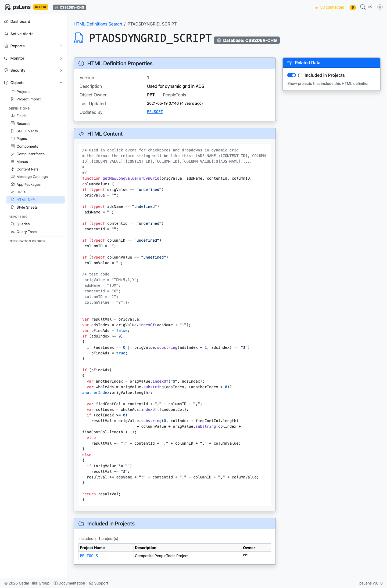Click the large HTML file icon by title
The width and height of the screenshot is (387, 588).
(79, 38)
